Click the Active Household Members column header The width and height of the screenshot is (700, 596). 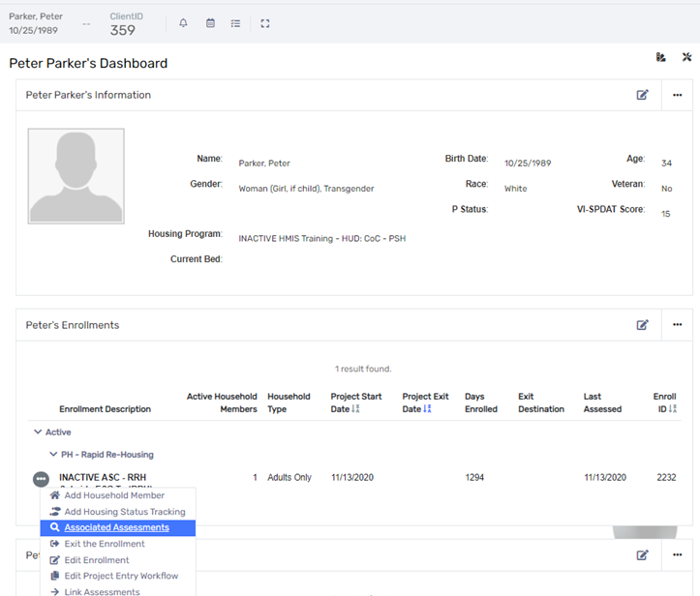(222, 402)
